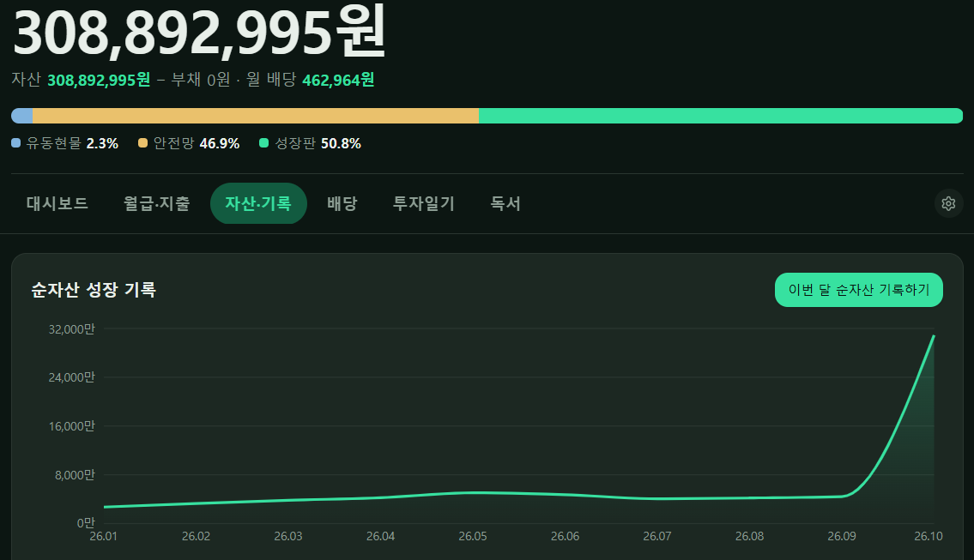
Task: Open the settings gear icon
Action: coord(948,203)
